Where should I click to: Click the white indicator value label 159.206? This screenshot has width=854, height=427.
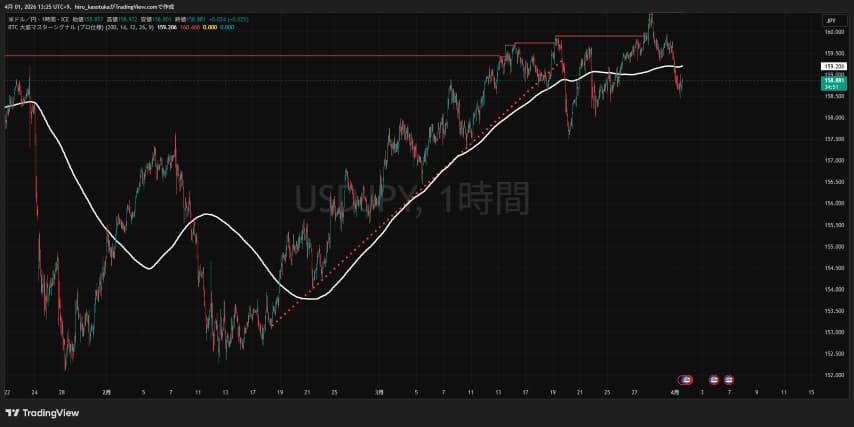tap(832, 66)
